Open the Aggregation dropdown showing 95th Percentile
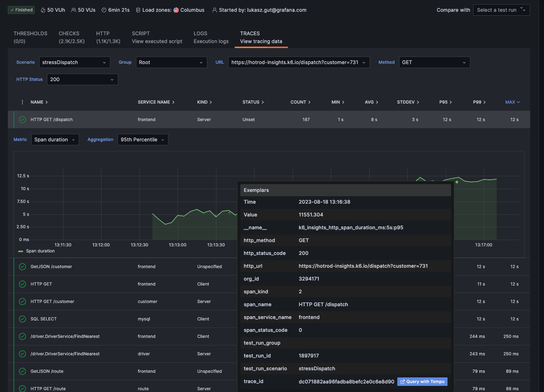544x392 pixels. pyautogui.click(x=142, y=140)
